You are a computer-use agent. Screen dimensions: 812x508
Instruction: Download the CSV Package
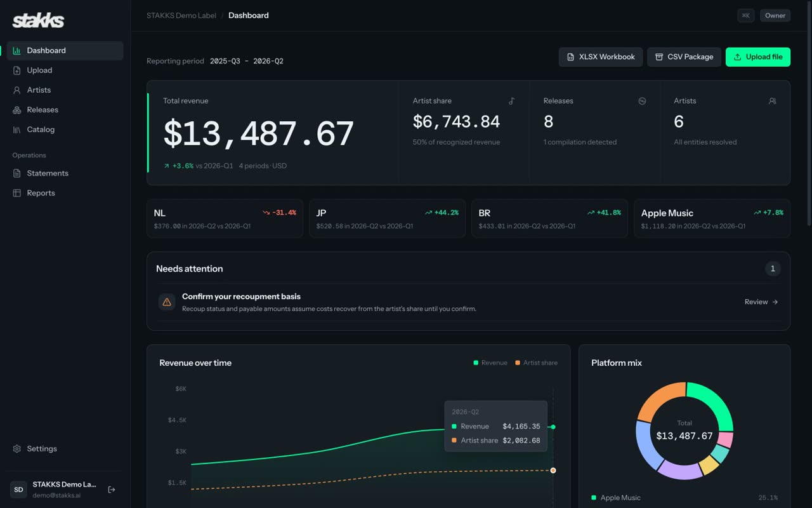[684, 57]
